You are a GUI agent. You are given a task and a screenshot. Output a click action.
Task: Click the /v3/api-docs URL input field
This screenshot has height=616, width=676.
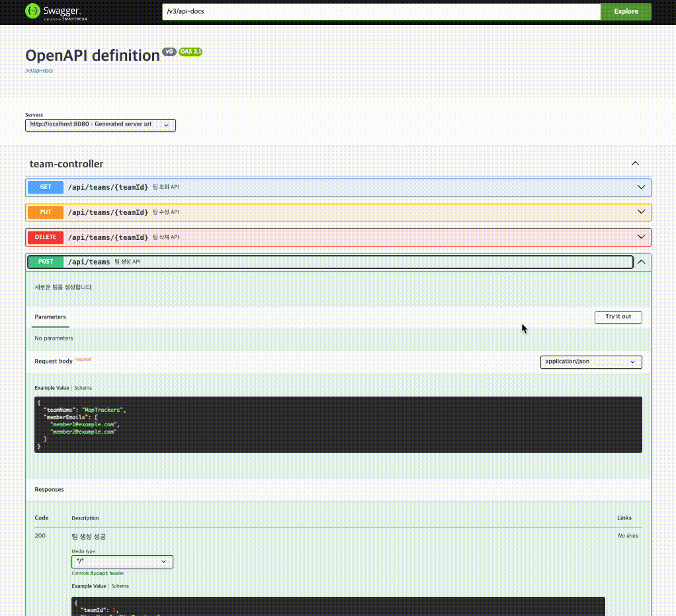coord(381,12)
